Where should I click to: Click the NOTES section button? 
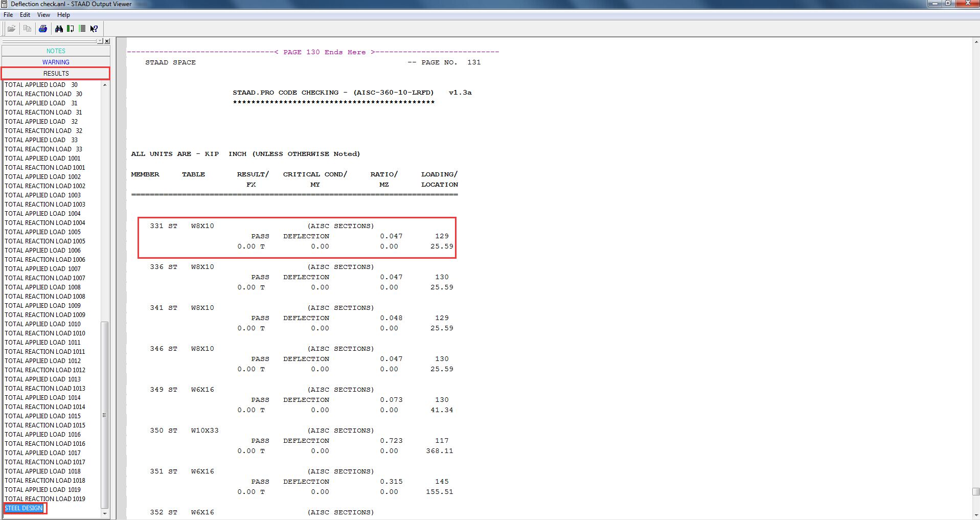tap(56, 51)
